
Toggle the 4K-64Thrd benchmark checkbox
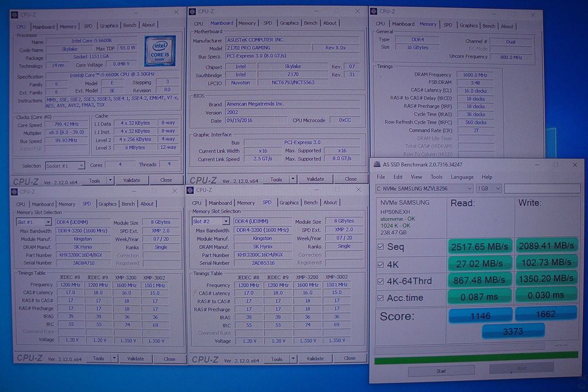pyautogui.click(x=380, y=281)
